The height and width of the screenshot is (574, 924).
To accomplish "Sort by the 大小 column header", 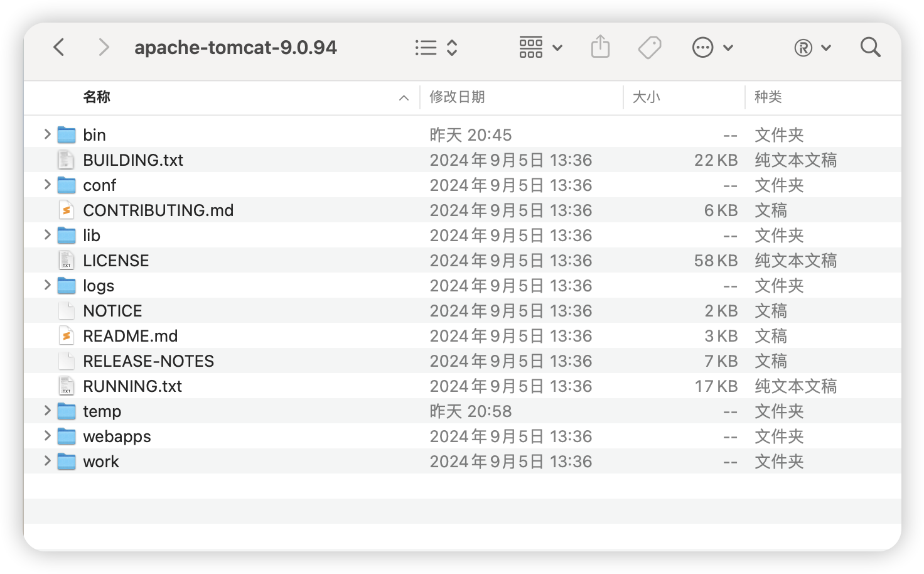I will (647, 97).
